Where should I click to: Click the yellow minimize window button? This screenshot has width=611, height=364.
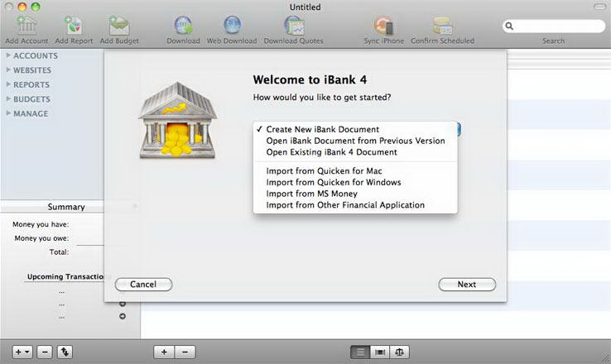pyautogui.click(x=22, y=7)
